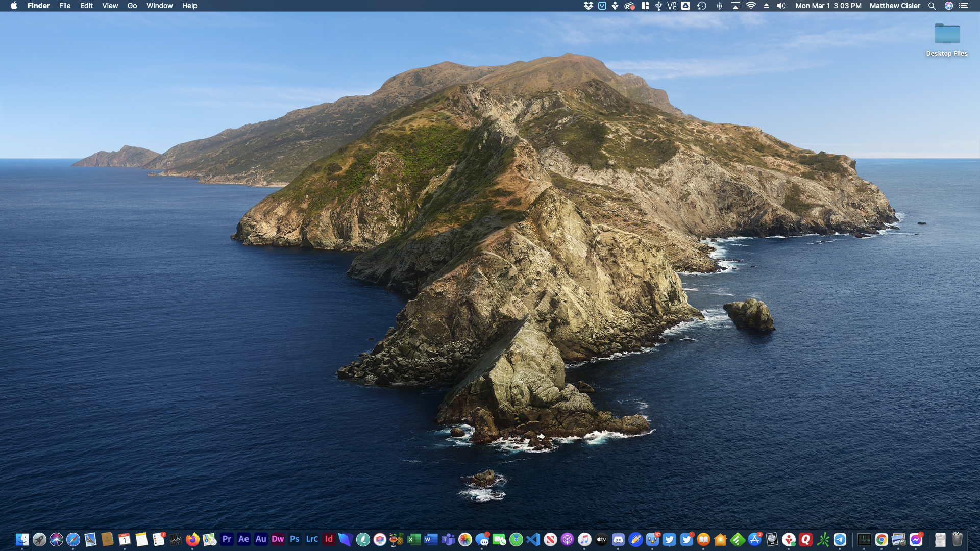
Task: Open the Bluetooth status menu
Action: tap(719, 6)
